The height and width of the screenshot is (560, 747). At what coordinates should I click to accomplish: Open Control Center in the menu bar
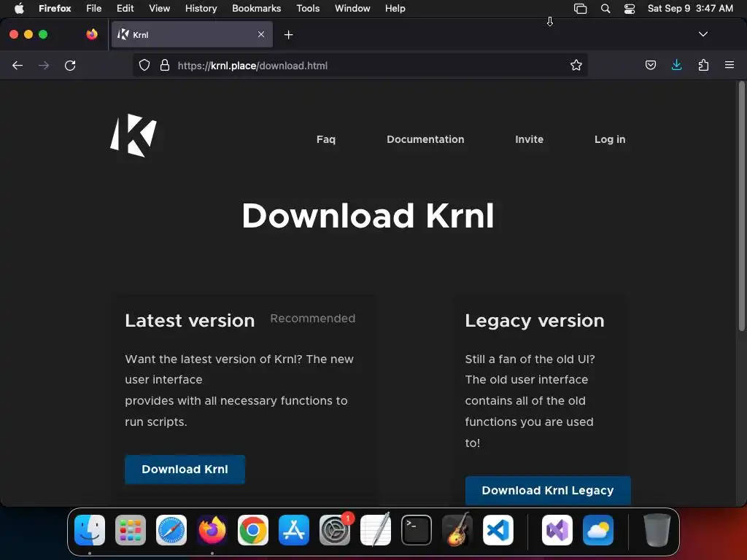pyautogui.click(x=630, y=9)
